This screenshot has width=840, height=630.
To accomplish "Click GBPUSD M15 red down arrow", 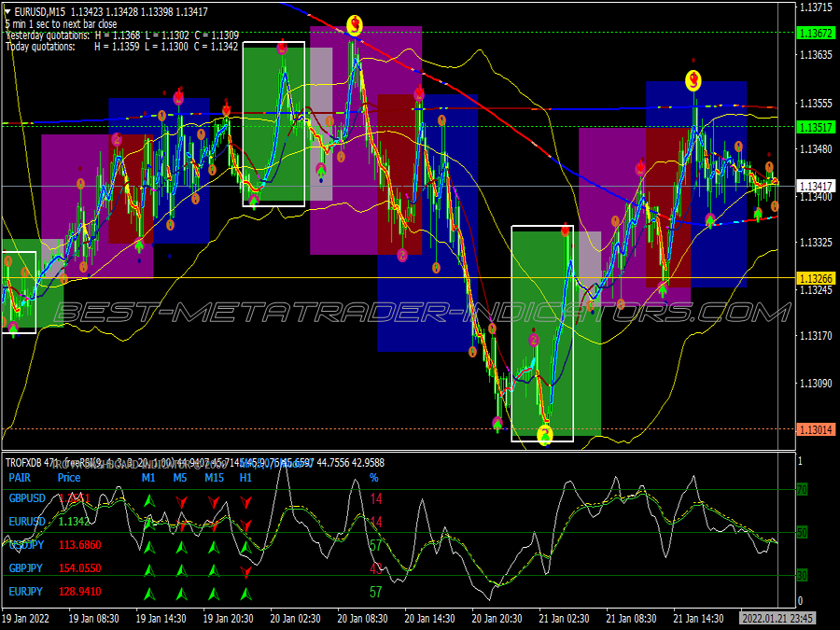I will click(x=214, y=502).
